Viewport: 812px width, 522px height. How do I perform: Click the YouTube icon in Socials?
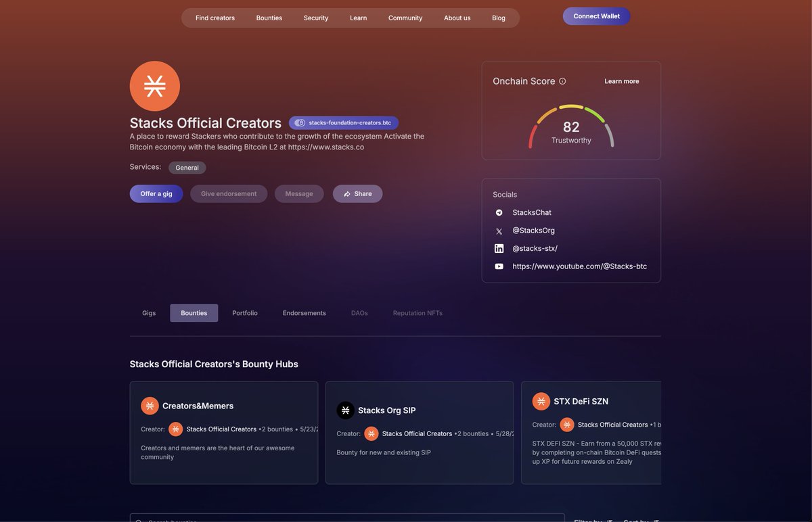coord(499,266)
